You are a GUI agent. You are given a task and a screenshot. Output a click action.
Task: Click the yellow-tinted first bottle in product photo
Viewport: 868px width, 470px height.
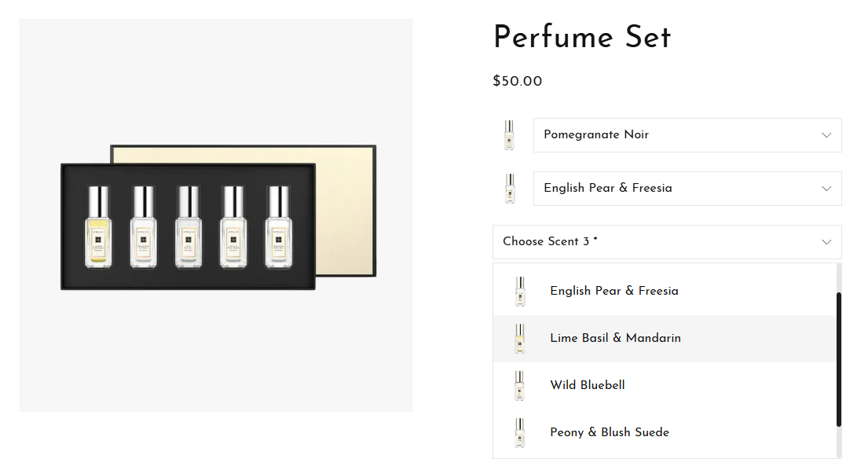(98, 227)
